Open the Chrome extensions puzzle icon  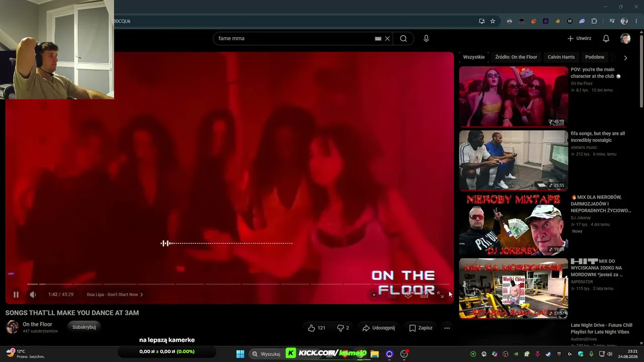594,21
